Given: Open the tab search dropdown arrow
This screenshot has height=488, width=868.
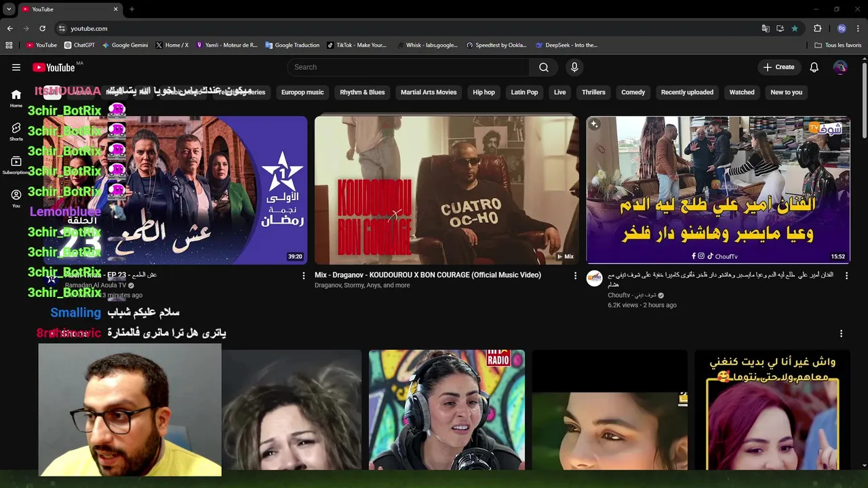Looking at the screenshot, I should 9,9.
